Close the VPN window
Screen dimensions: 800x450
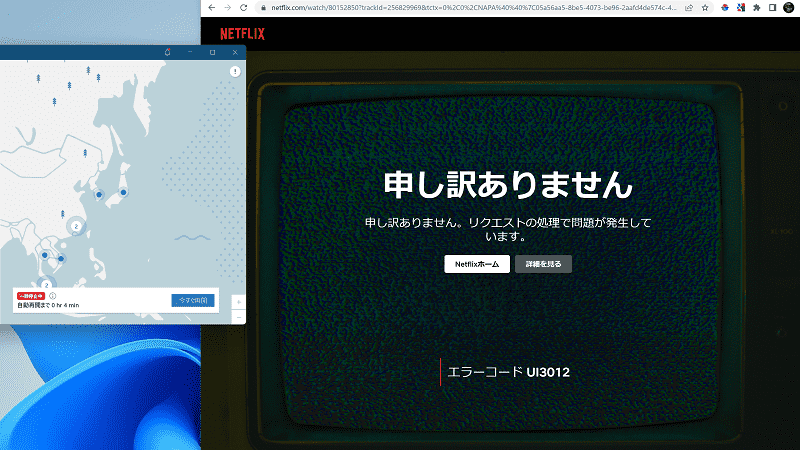[235, 52]
